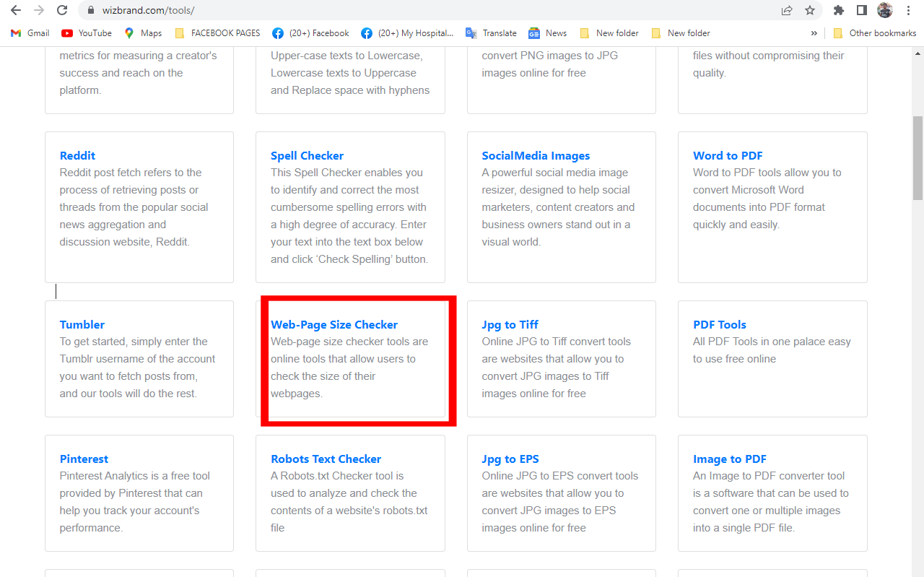Open (20+) My Hospital bookmark
Image resolution: width=924 pixels, height=577 pixels.
click(407, 33)
